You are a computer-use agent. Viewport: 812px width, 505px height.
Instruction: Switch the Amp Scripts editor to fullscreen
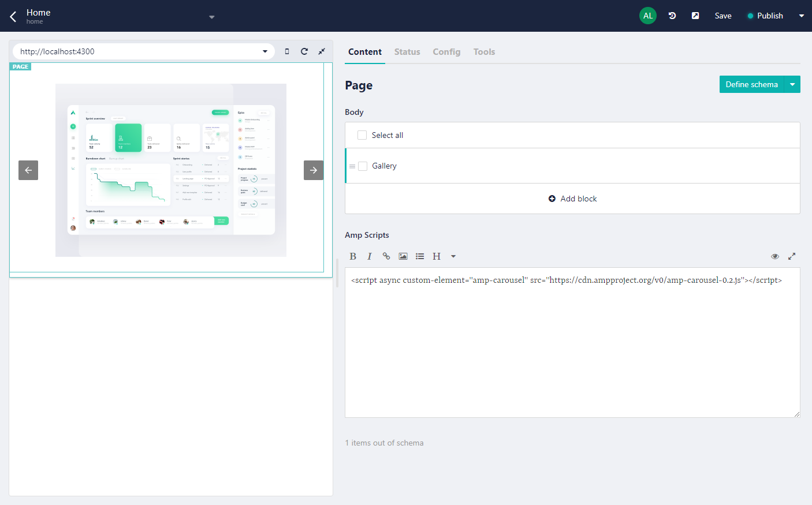(792, 256)
